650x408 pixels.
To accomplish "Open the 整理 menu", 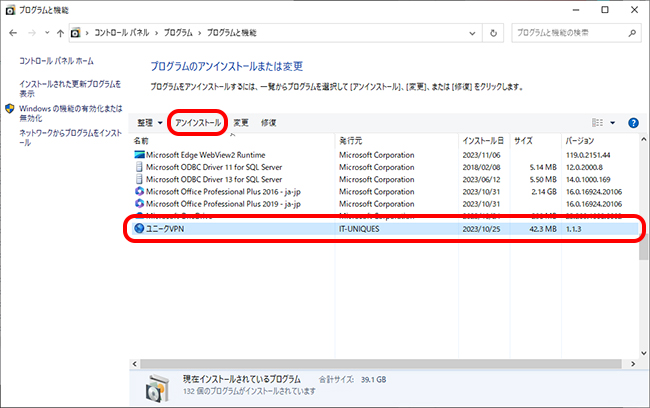I will (150, 123).
